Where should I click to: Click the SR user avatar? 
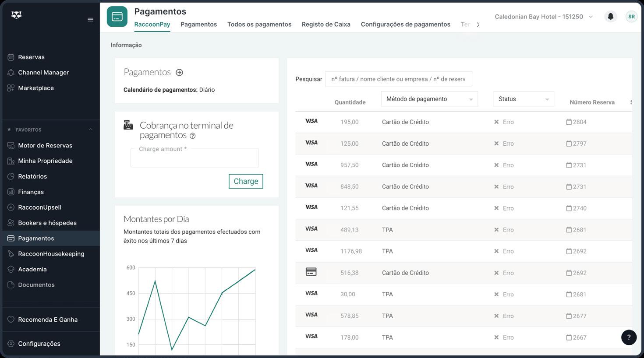click(x=631, y=17)
